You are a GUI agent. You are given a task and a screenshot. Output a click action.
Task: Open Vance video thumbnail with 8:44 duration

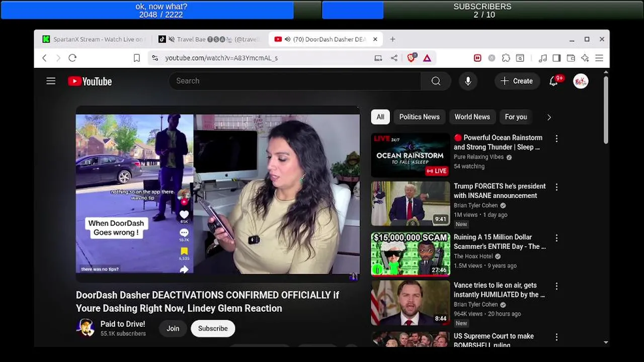coord(411,303)
